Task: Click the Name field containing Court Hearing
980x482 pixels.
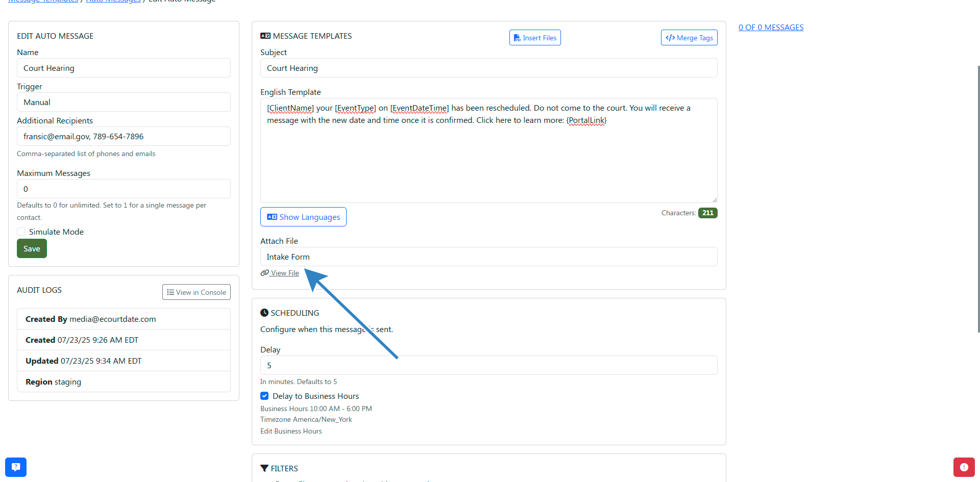Action: click(124, 68)
